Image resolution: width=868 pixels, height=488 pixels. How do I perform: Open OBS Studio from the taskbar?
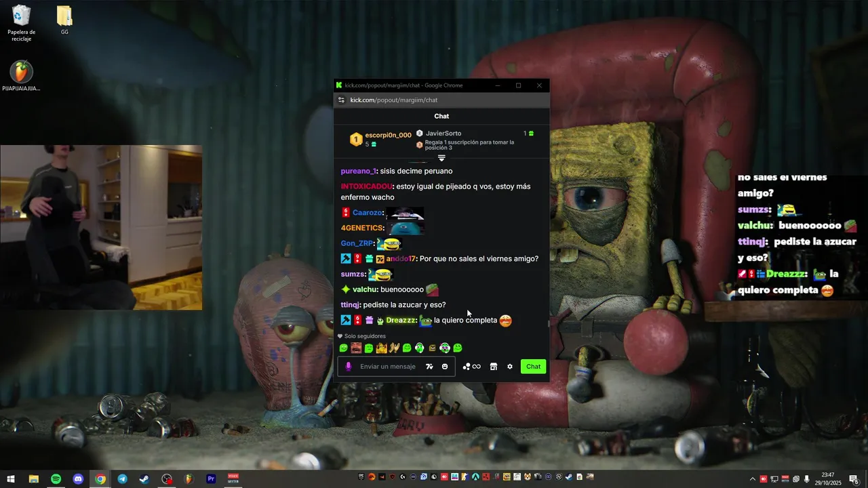click(x=167, y=479)
